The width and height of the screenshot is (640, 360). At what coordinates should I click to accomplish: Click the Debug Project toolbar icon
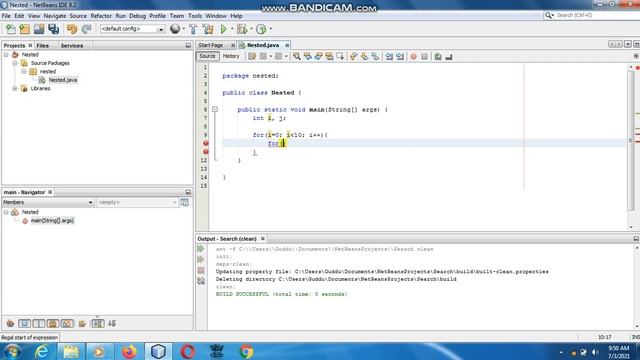(x=242, y=29)
